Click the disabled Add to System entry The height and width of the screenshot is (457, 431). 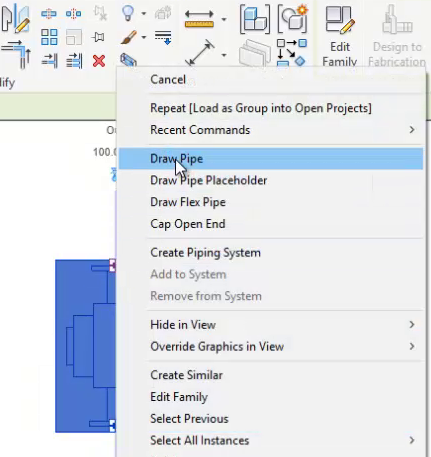271,274
